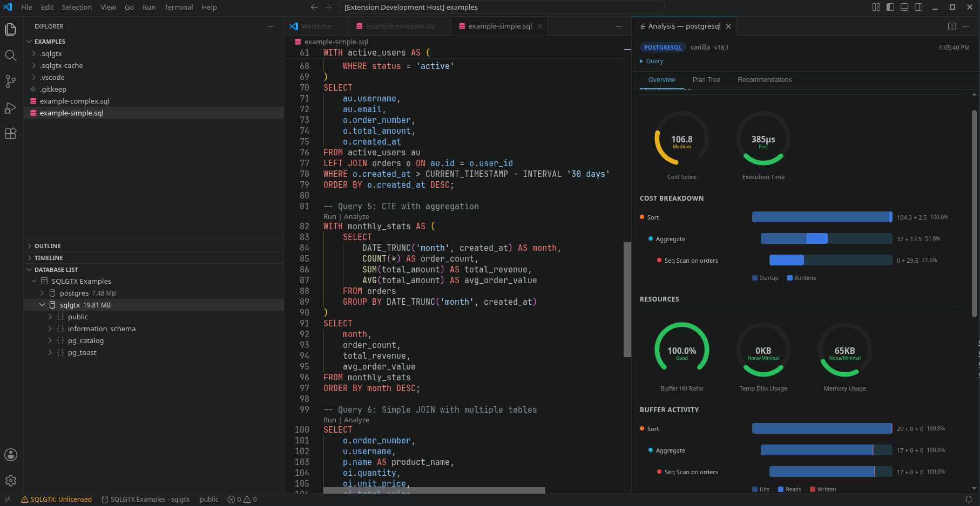Screen dimensions: 980x506
Task: Click Run above Query 6
Action: click(330, 420)
